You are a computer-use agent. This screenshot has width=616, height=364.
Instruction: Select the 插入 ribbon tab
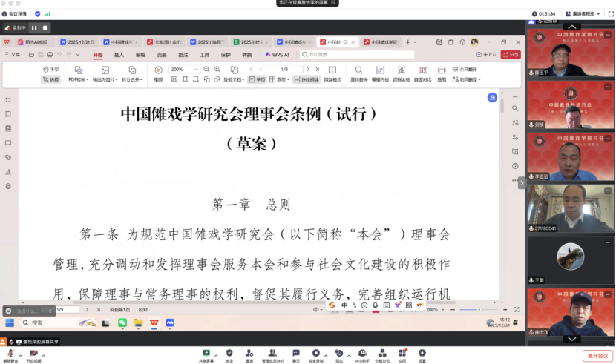pyautogui.click(x=119, y=55)
